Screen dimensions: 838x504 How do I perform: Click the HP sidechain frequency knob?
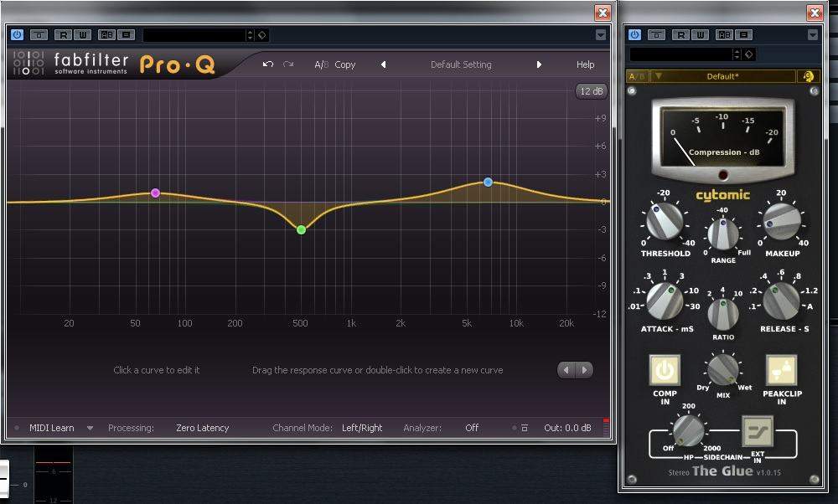coord(688,429)
